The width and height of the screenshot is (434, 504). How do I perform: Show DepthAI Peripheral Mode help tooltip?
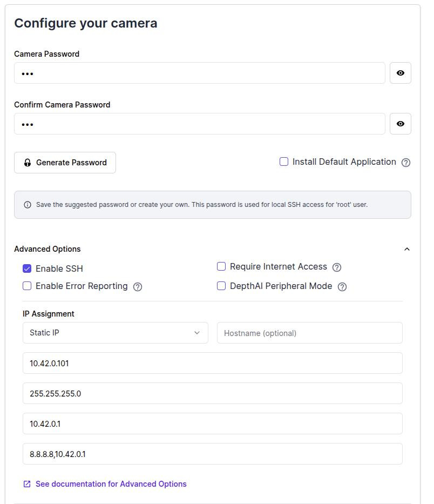coord(342,287)
